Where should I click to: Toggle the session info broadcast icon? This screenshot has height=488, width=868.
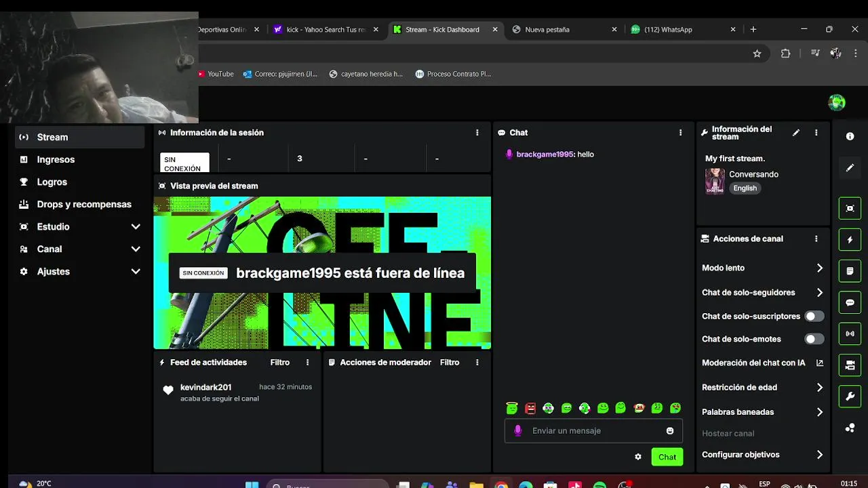point(850,334)
